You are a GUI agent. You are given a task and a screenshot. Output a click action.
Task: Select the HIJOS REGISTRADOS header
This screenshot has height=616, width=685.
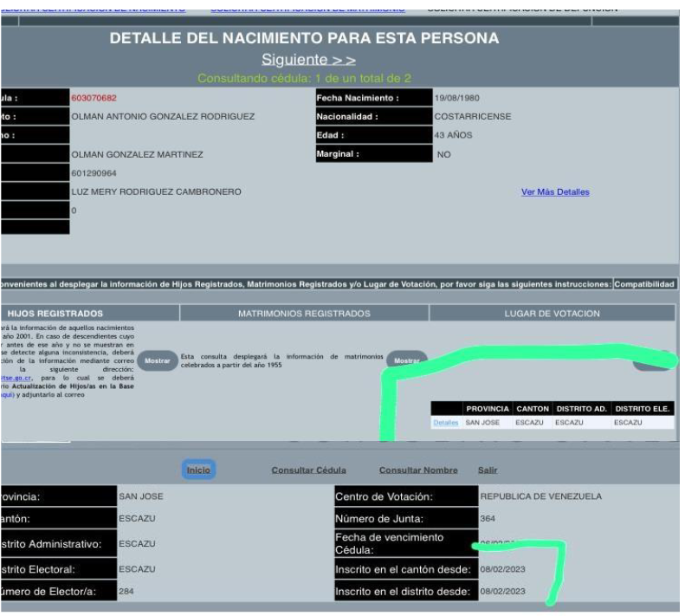click(55, 314)
